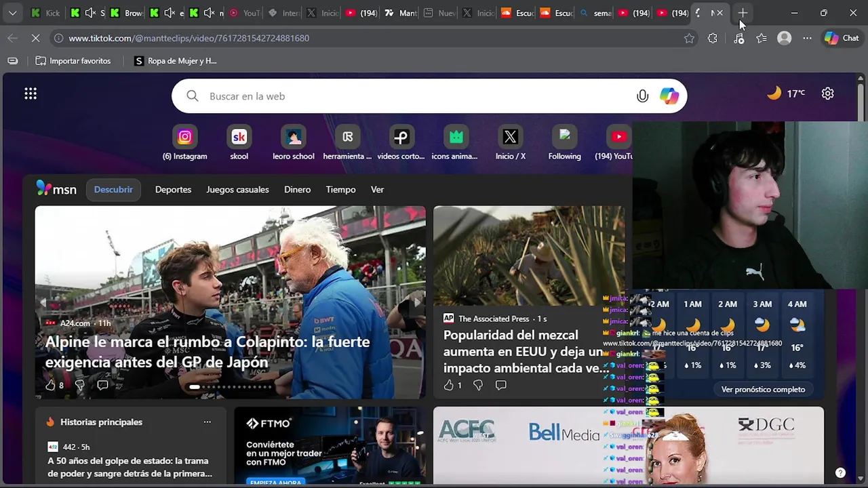This screenshot has height=488, width=868.
Task: Click the TikTok URL address bar
Action: pyautogui.click(x=373, y=39)
